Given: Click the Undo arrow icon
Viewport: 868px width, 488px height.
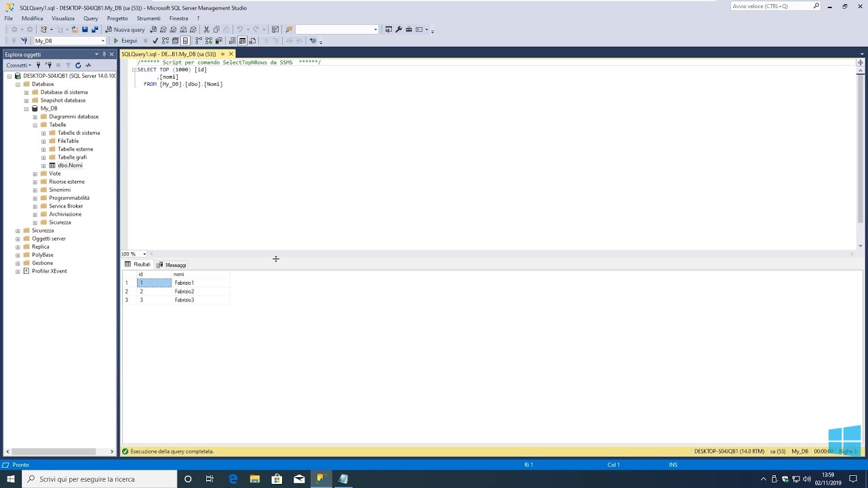Looking at the screenshot, I should point(240,30).
